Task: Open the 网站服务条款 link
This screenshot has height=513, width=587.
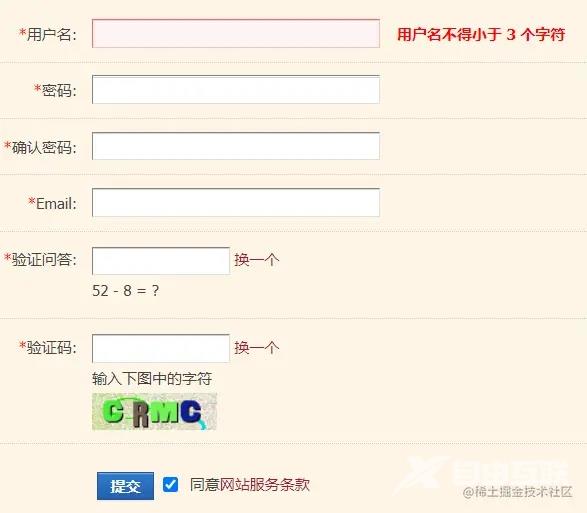Action: pos(265,485)
